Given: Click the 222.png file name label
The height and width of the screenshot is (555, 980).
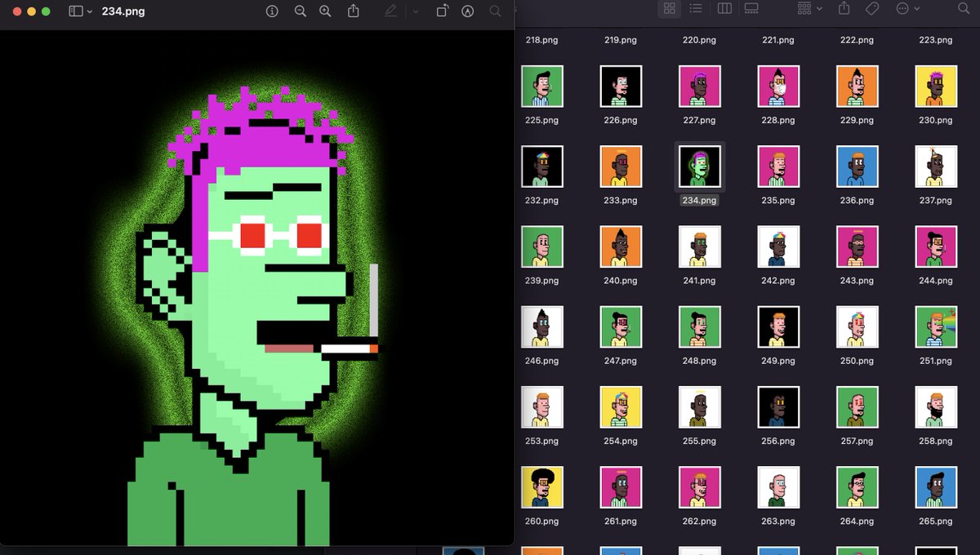Looking at the screenshot, I should (857, 40).
